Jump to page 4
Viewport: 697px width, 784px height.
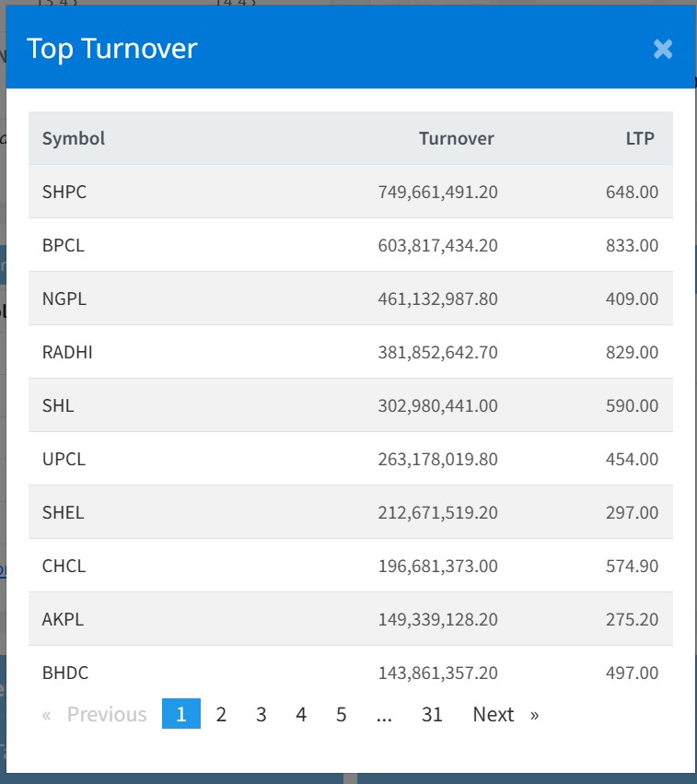[x=301, y=714]
